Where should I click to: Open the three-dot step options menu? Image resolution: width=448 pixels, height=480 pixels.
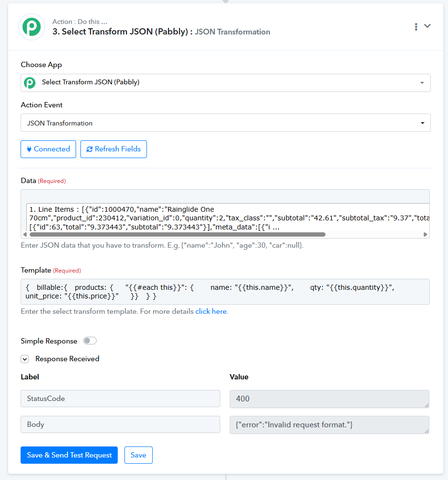(416, 27)
